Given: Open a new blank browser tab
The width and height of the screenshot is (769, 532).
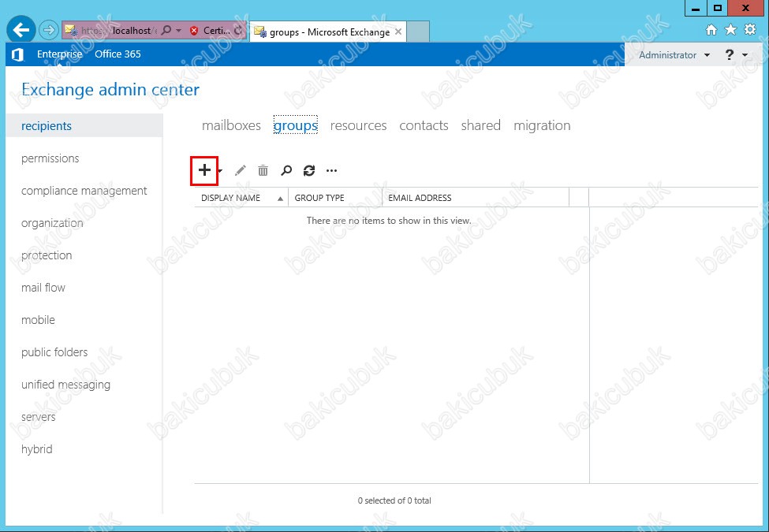Looking at the screenshot, I should point(418,32).
